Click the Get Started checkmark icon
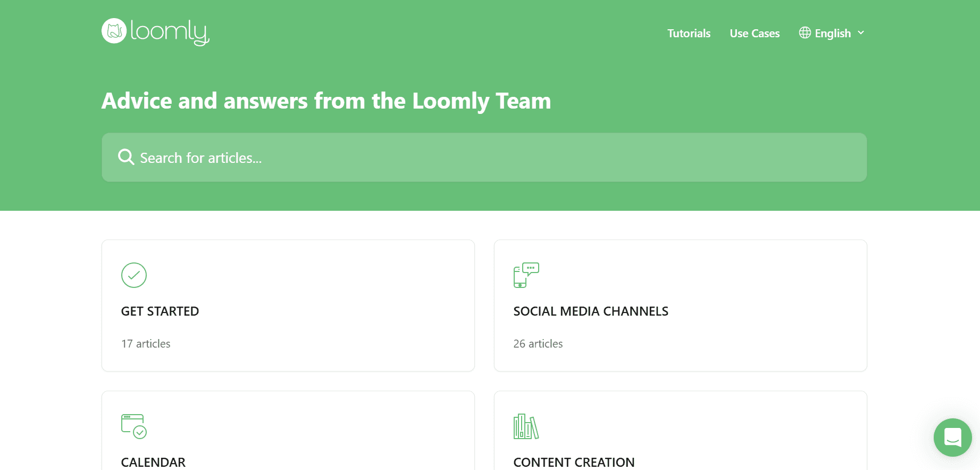The width and height of the screenshot is (980, 470). tap(134, 275)
